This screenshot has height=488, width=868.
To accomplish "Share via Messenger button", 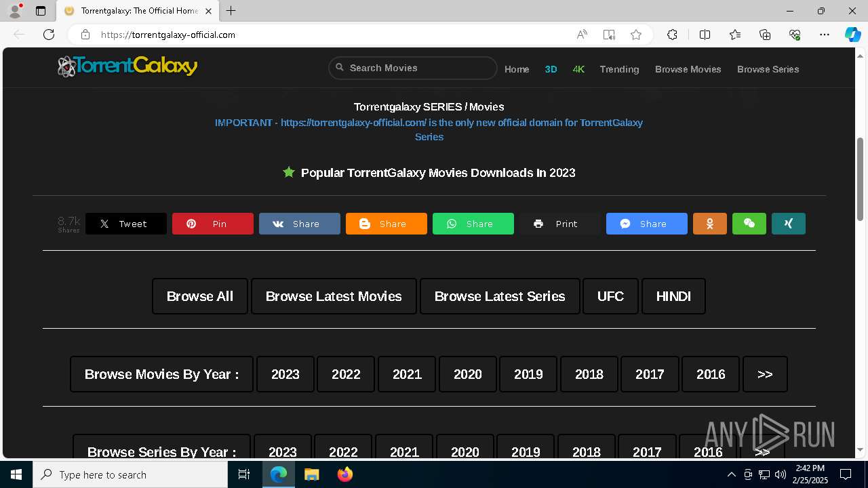I will [647, 224].
